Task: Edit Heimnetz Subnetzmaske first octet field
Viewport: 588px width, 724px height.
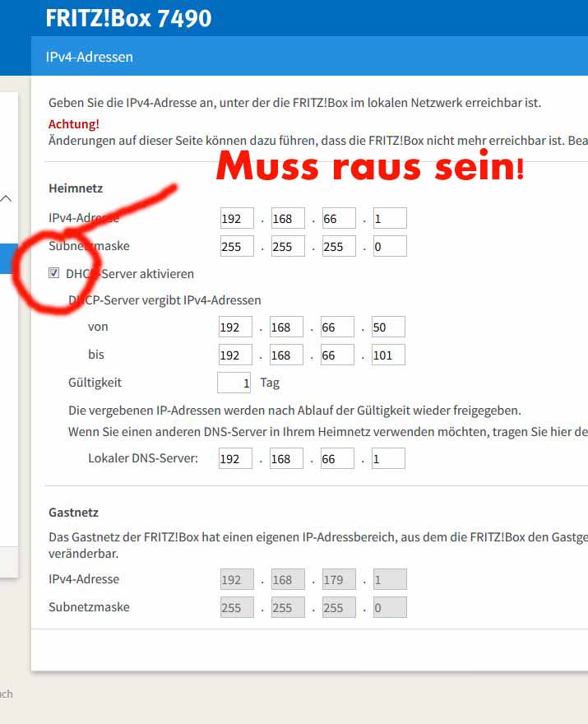Action: point(237,247)
